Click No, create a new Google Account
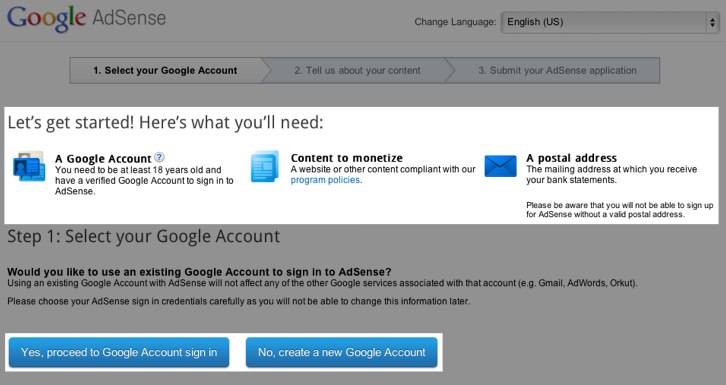 click(342, 353)
